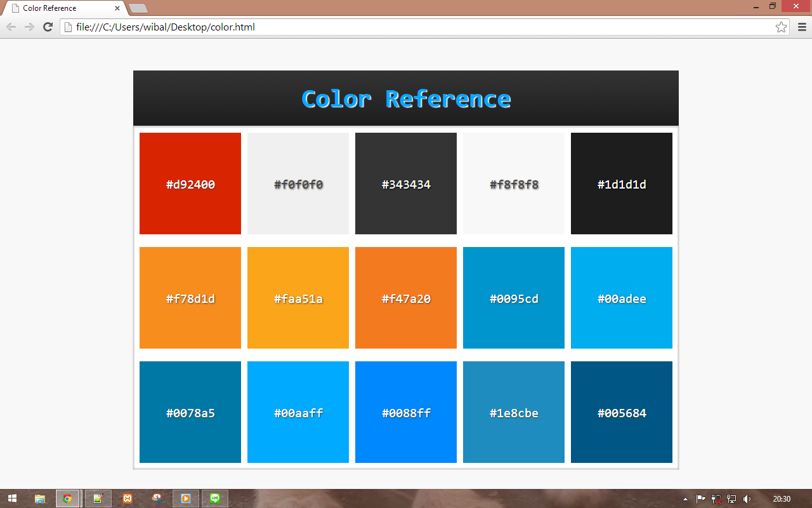Screen dimensions: 812x508
Task: Select the black #1d1d1d swatch
Action: [622, 184]
